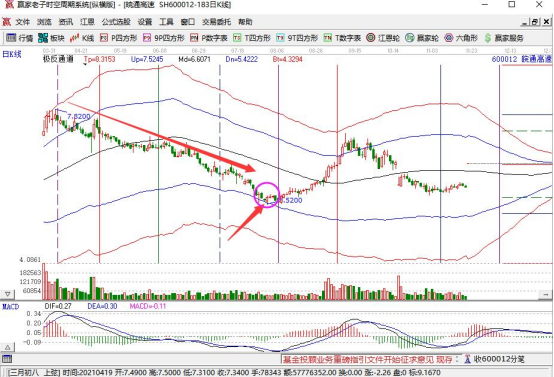Click the DEA=0.30 value
The width and height of the screenshot is (554, 377).
click(102, 306)
